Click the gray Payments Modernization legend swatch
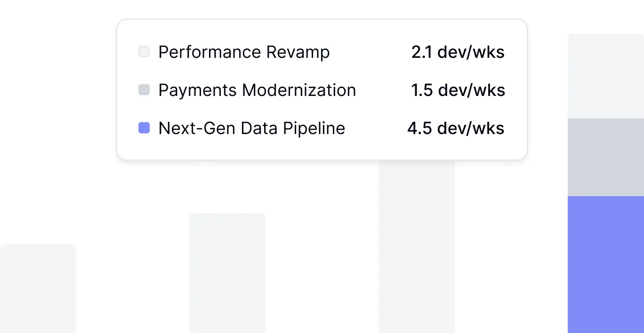 tap(144, 90)
